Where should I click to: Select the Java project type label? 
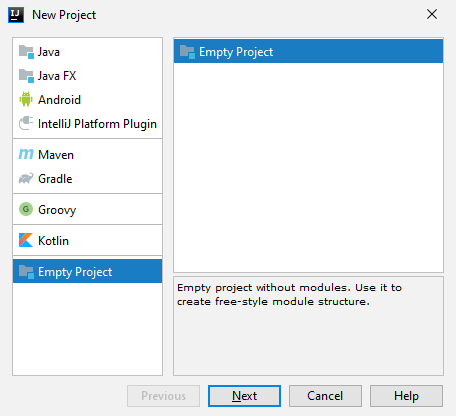49,52
